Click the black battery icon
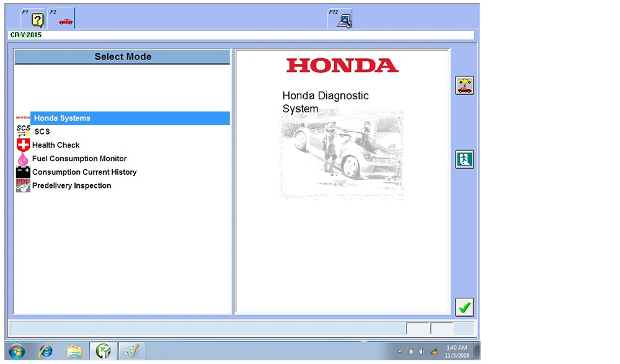 click(x=23, y=172)
